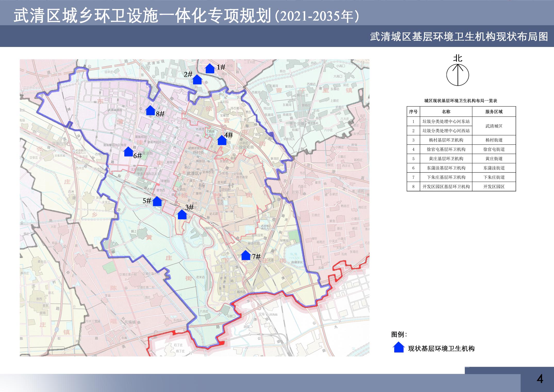Image resolution: width=554 pixels, height=392 pixels.
Task: Select the 3# facility house marker
Action: tap(182, 215)
